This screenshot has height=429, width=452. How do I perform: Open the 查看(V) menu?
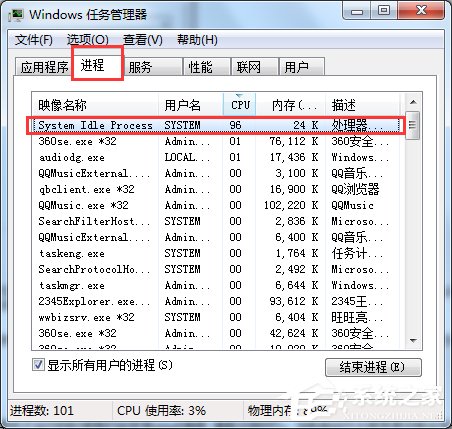point(143,40)
